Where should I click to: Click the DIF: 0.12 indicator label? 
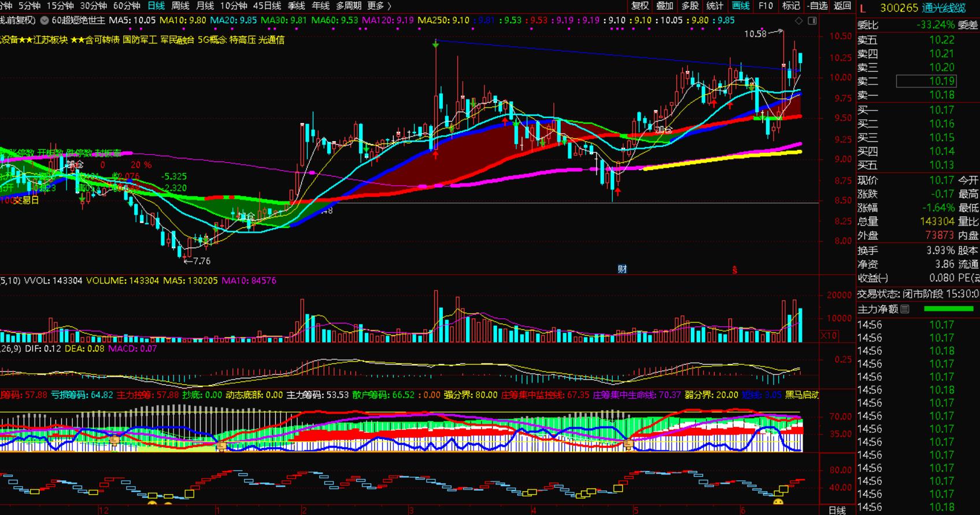coord(43,348)
